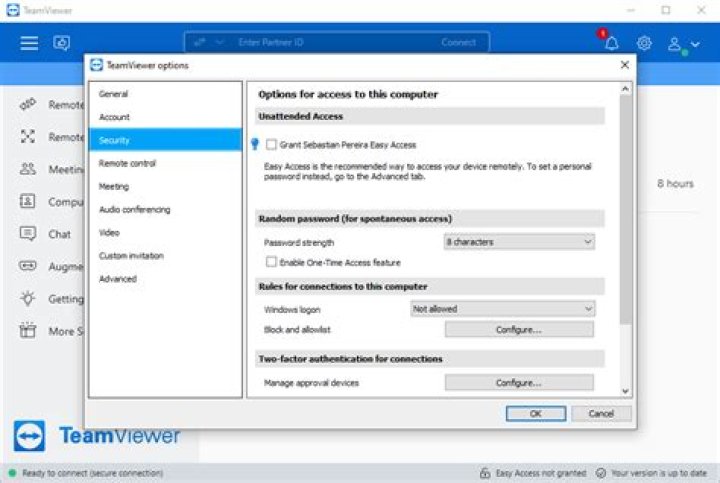The height and width of the screenshot is (483, 720).
Task: Select Custom invitation in the options list
Action: click(x=165, y=255)
